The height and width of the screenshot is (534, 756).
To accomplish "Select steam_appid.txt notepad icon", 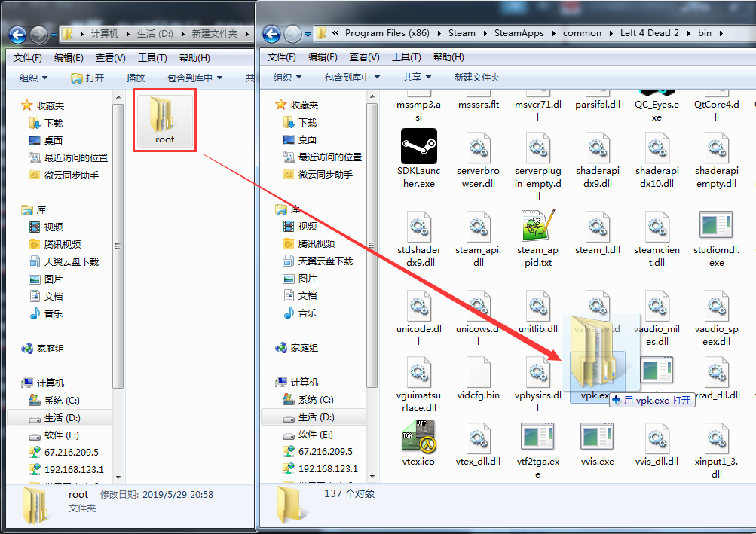I will [x=538, y=225].
